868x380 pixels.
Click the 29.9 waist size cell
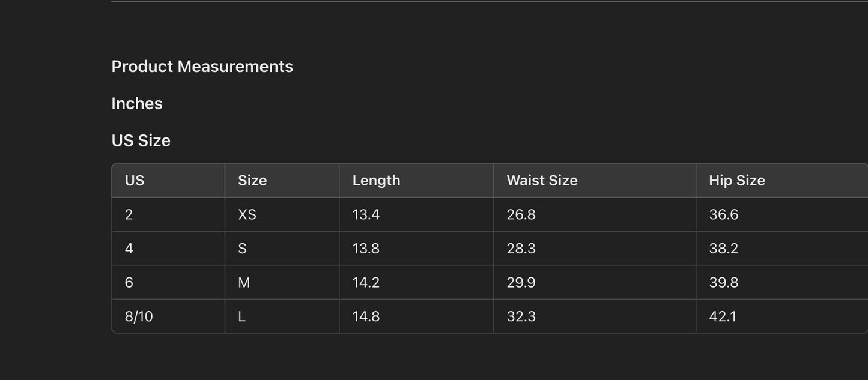point(521,283)
